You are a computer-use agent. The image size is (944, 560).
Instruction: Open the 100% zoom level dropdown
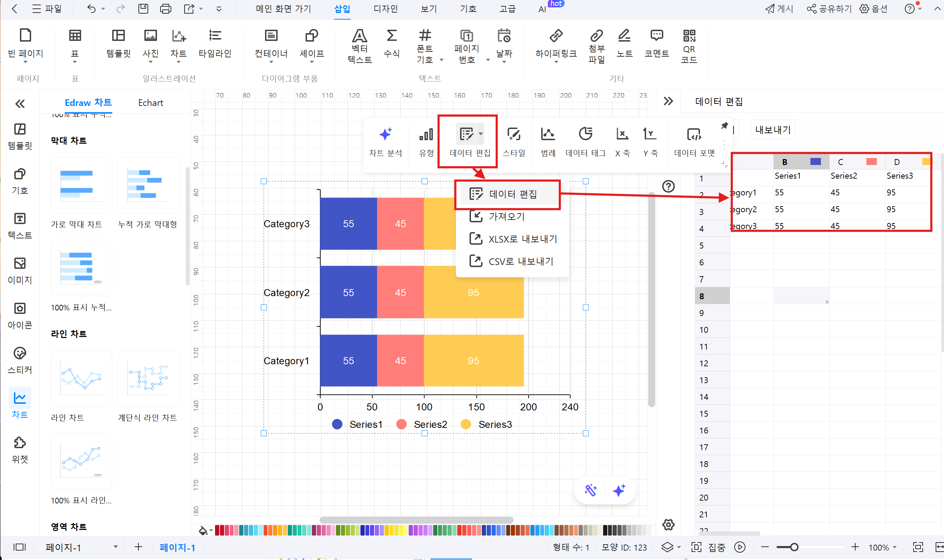(894, 547)
